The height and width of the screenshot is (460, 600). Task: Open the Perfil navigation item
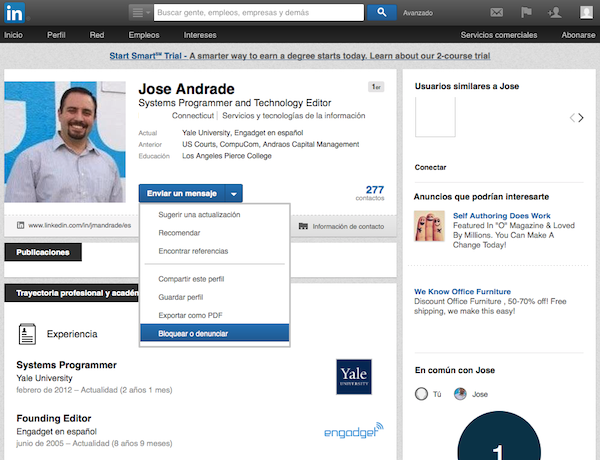coord(56,35)
